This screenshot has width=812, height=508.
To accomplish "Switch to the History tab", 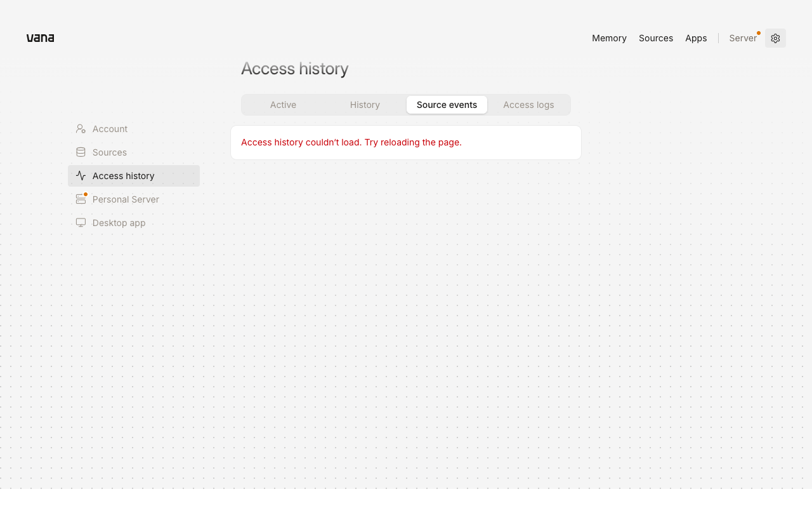I will (x=365, y=105).
